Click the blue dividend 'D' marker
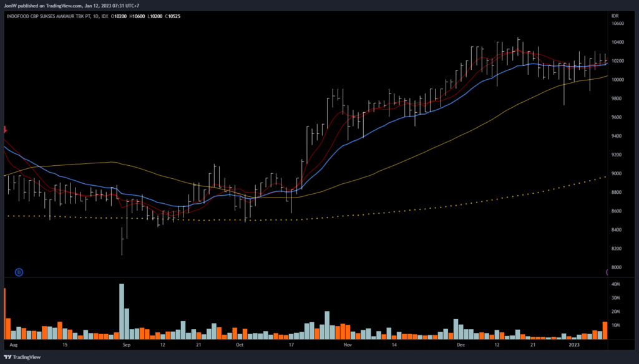Viewport: 639px width, 364px height. 19,272
